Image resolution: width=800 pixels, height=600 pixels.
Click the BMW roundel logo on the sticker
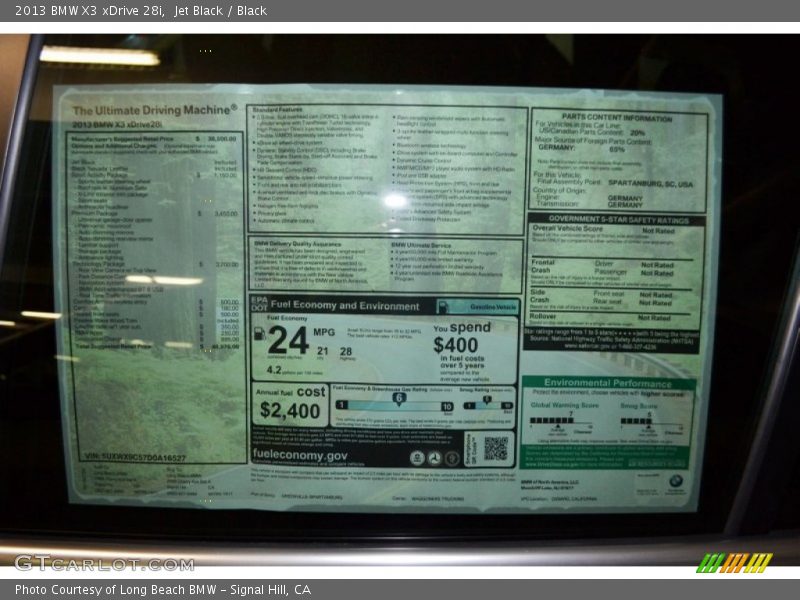(x=676, y=481)
